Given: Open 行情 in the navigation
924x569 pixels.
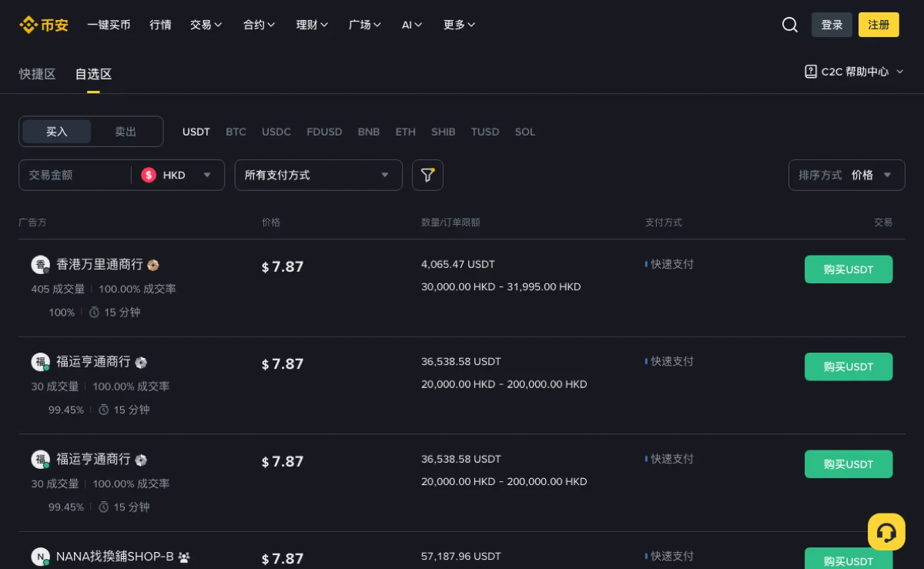Looking at the screenshot, I should [x=160, y=25].
